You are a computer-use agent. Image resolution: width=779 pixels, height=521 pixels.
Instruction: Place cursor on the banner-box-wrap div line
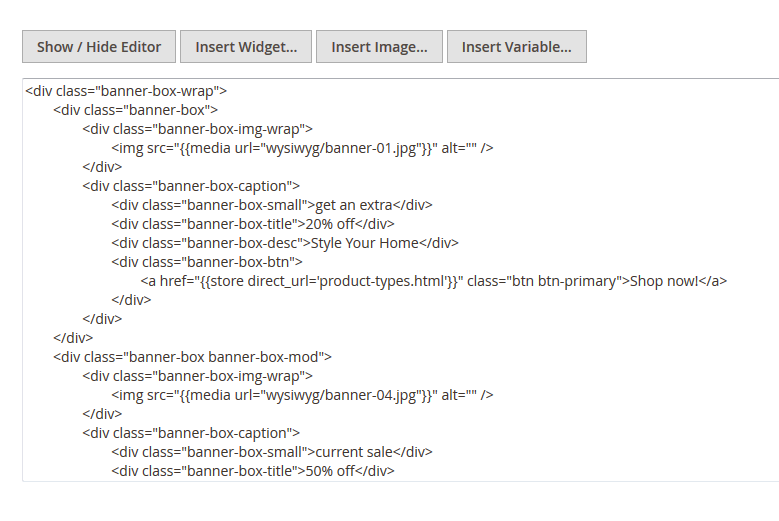126,91
